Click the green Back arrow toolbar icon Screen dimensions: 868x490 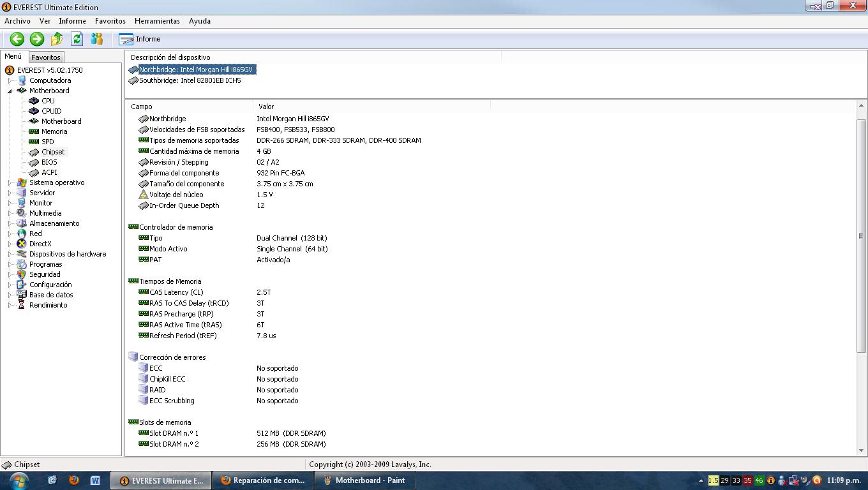coord(17,39)
